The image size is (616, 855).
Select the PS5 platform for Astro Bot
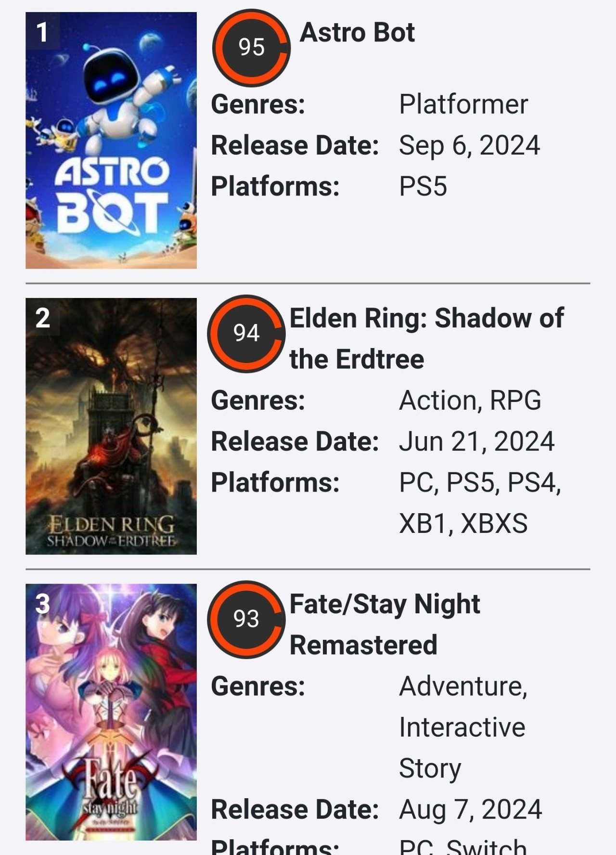coord(423,186)
